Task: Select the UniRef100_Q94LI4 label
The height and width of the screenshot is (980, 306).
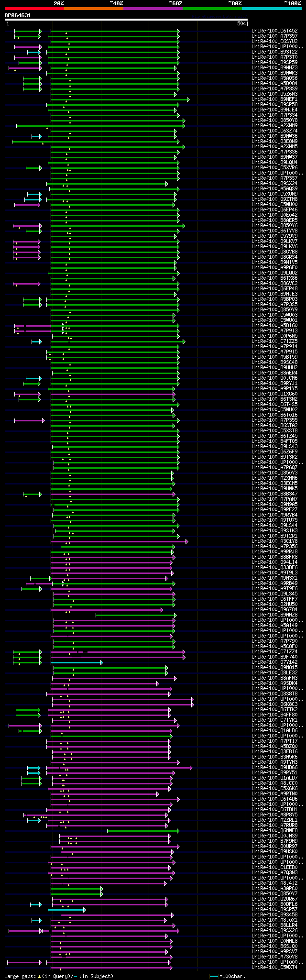Action: (x=274, y=562)
